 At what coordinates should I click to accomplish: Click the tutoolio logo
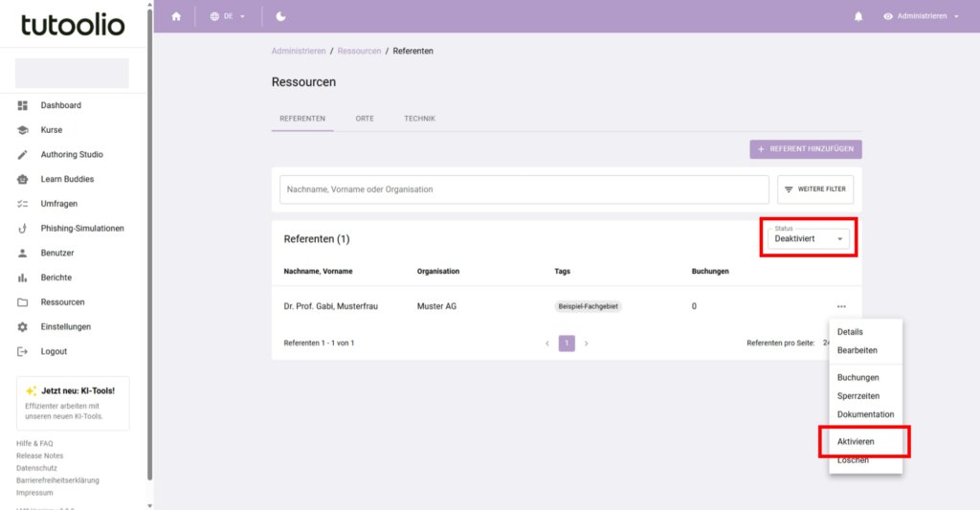click(x=73, y=24)
